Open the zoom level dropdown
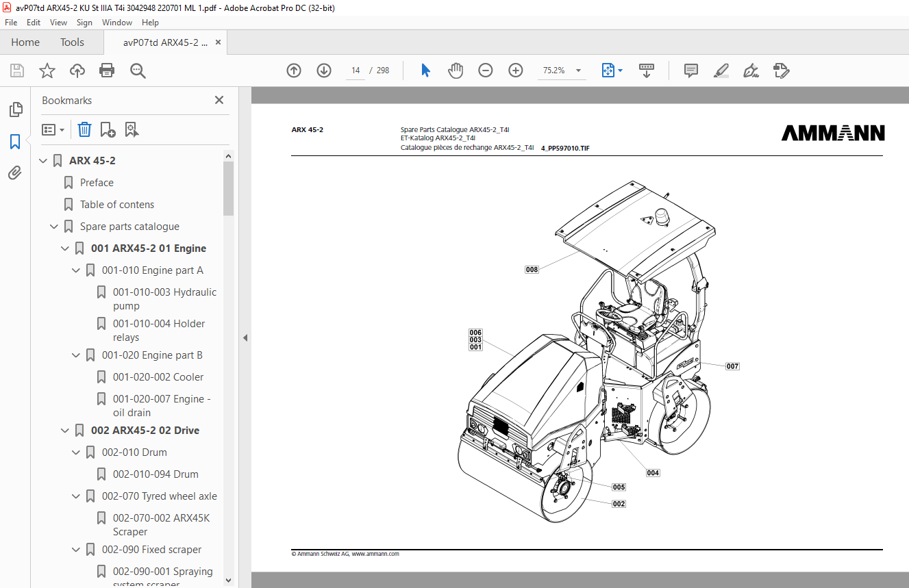Viewport: 909px width, 588px height. (578, 71)
